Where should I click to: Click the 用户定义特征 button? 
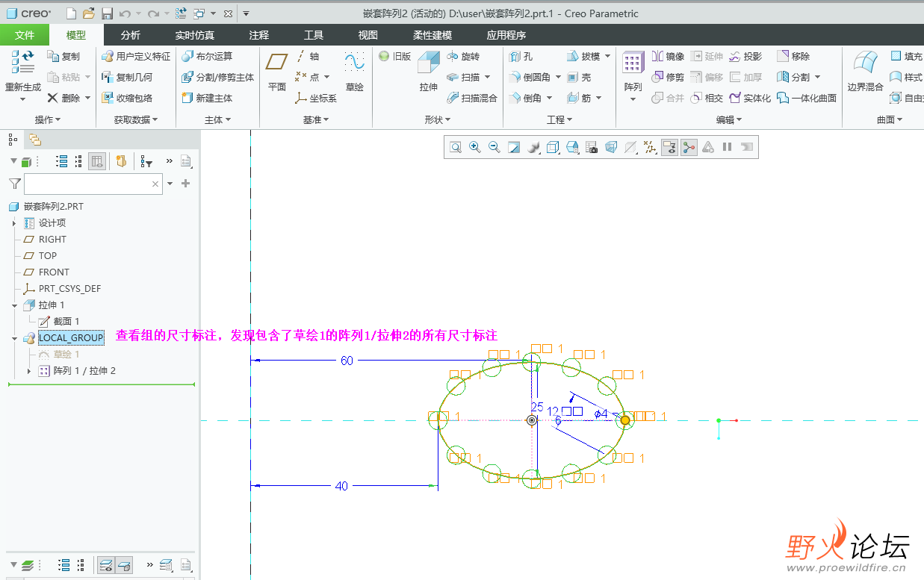click(x=136, y=56)
